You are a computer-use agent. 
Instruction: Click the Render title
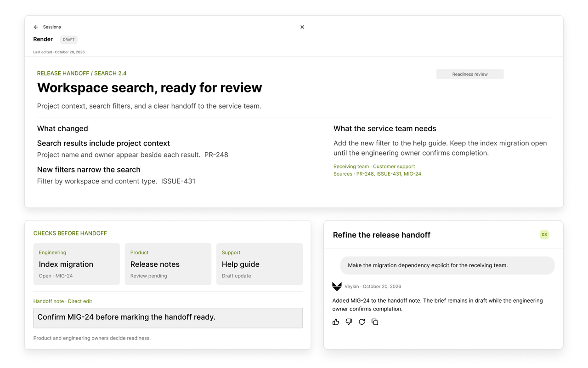tap(43, 39)
